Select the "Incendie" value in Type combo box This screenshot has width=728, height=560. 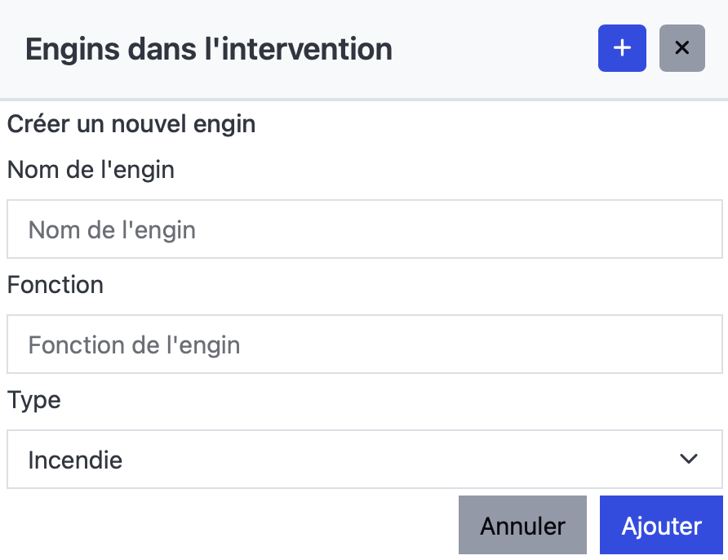[x=75, y=460]
